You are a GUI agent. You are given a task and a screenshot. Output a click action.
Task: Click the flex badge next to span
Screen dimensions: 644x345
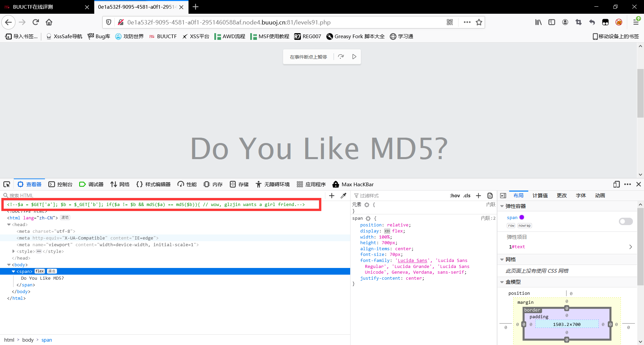click(39, 271)
